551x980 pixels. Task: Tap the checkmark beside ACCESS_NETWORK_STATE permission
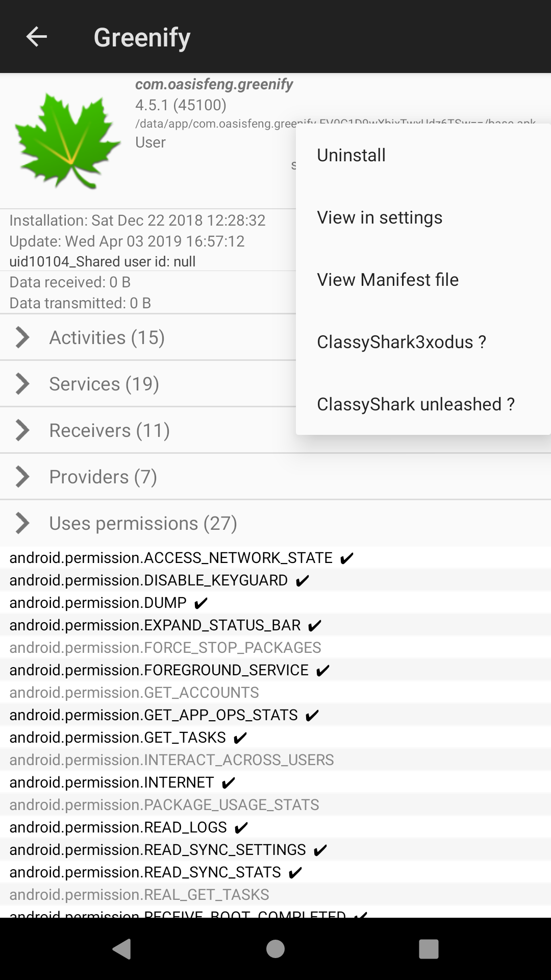pyautogui.click(x=347, y=558)
